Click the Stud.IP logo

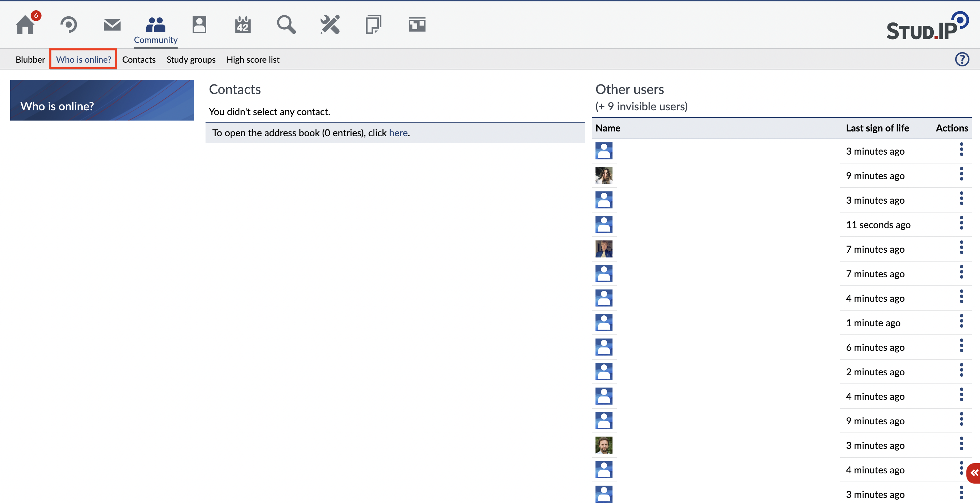(927, 27)
